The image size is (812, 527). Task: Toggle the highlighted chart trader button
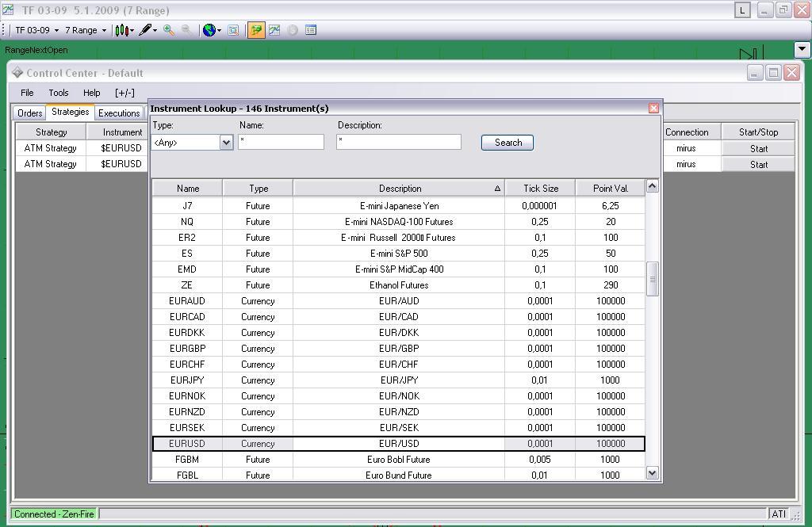(256, 30)
